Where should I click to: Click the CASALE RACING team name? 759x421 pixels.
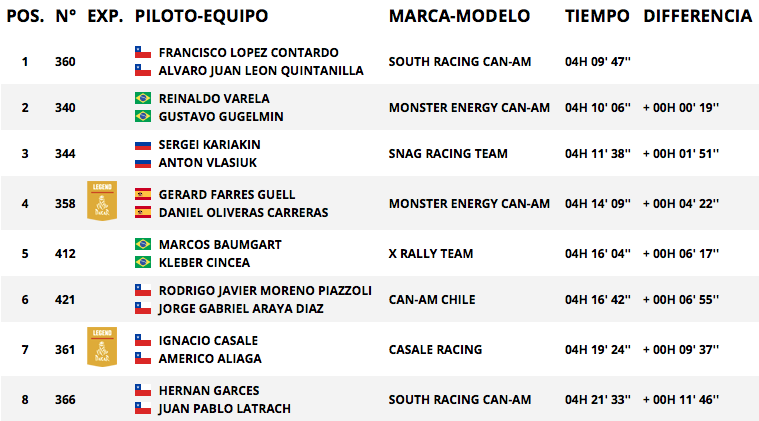pyautogui.click(x=435, y=349)
